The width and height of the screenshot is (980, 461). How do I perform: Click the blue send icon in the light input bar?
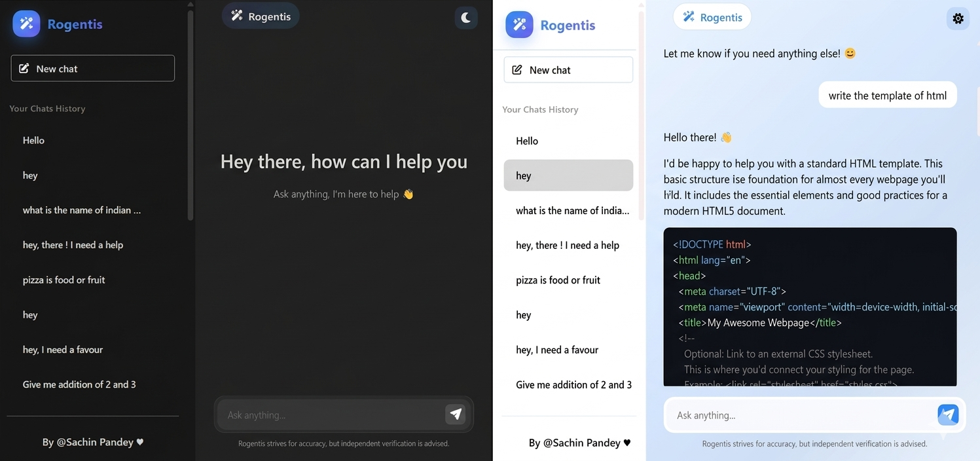(948, 415)
